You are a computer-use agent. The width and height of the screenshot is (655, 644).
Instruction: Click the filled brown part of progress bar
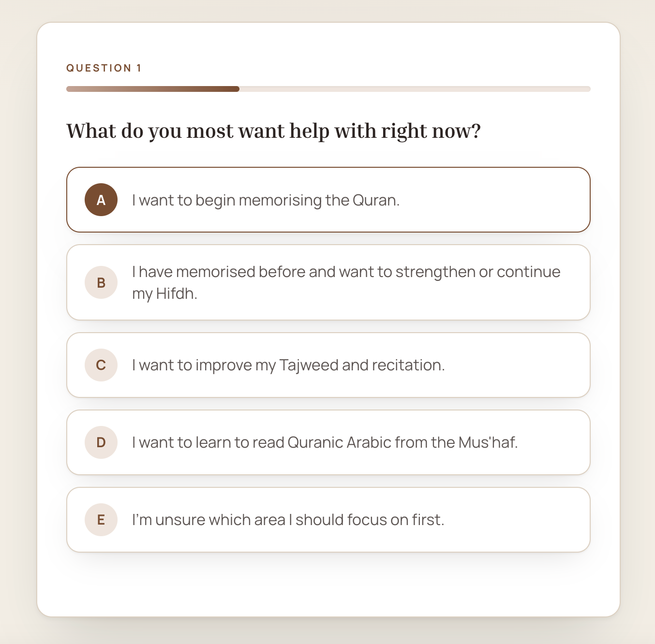153,89
